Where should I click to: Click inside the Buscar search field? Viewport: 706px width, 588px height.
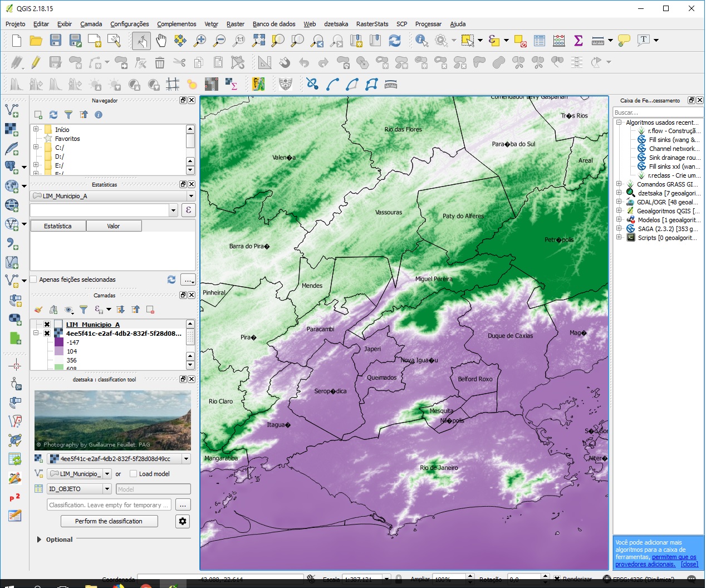pyautogui.click(x=657, y=112)
